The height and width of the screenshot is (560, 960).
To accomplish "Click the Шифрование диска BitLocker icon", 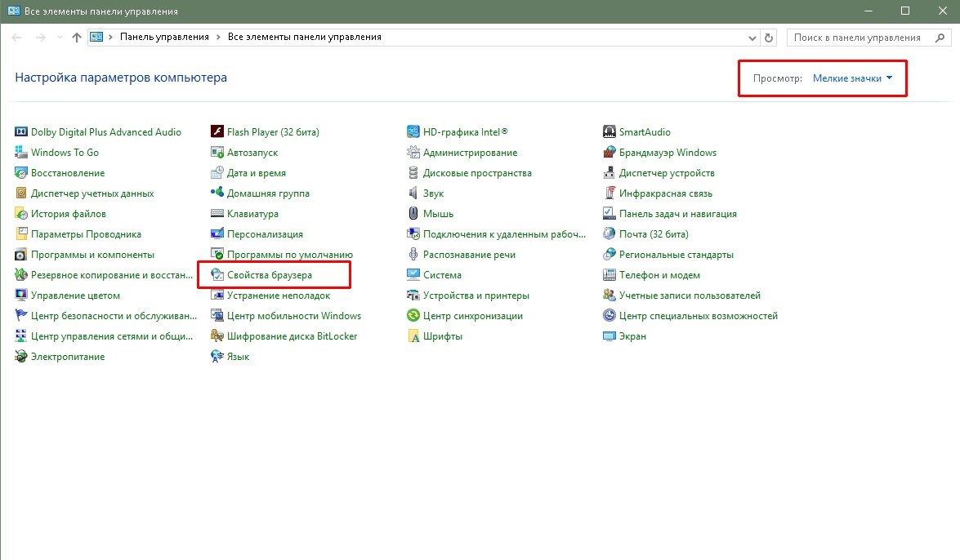I will pyautogui.click(x=217, y=336).
